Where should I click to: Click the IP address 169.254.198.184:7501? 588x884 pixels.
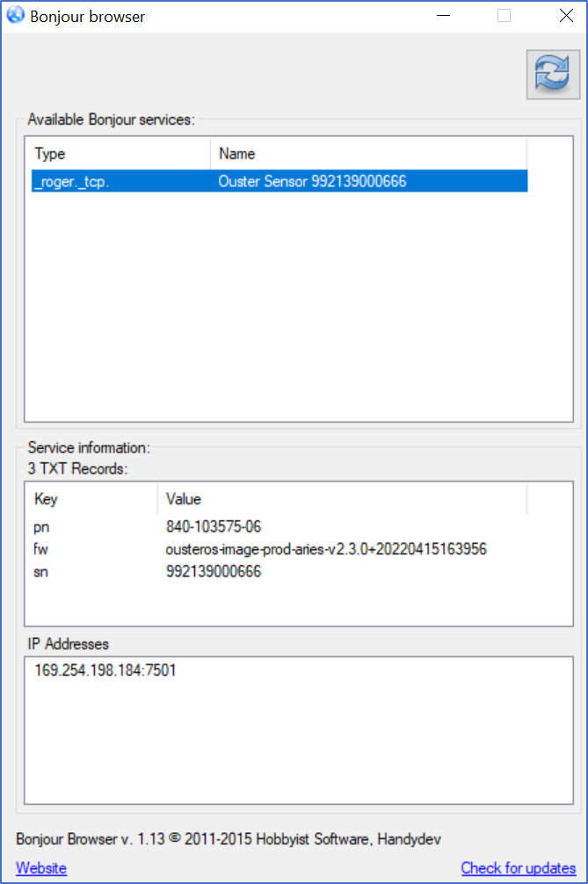105,670
